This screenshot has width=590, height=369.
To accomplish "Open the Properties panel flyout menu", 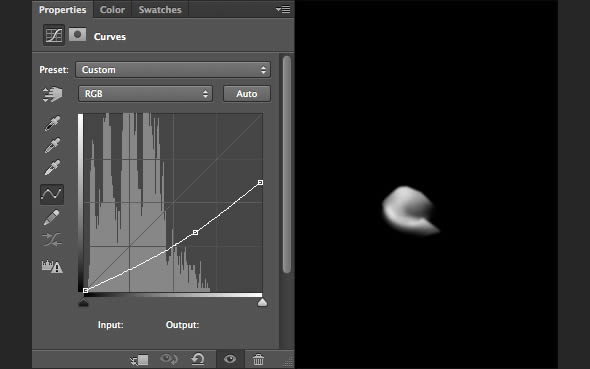I will [283, 9].
